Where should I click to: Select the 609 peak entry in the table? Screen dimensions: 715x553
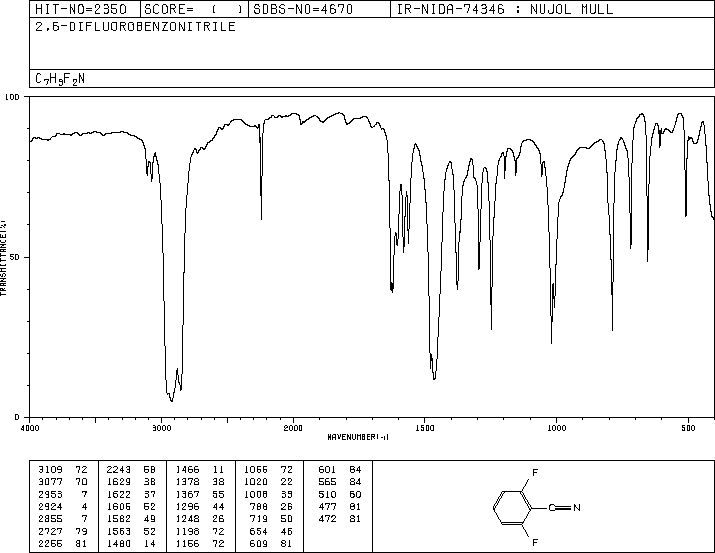coord(271,543)
